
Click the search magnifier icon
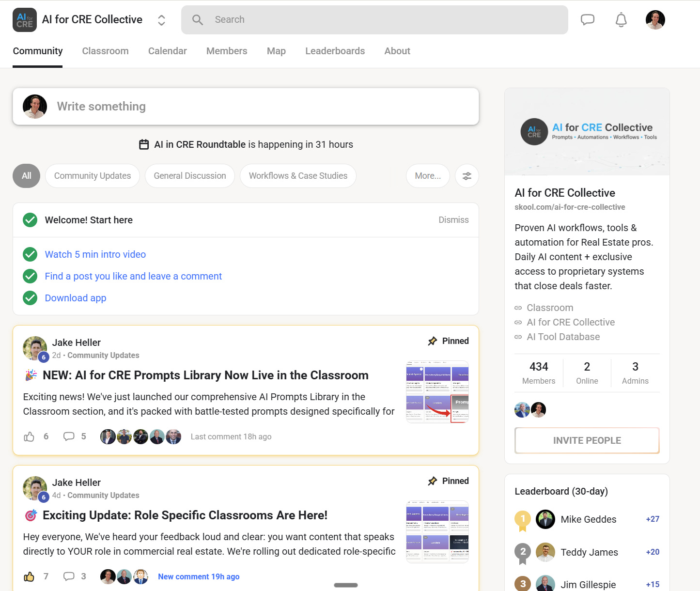(x=198, y=20)
